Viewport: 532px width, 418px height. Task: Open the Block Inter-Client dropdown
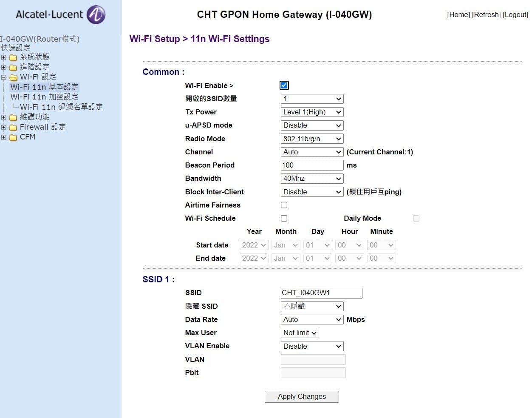[312, 192]
